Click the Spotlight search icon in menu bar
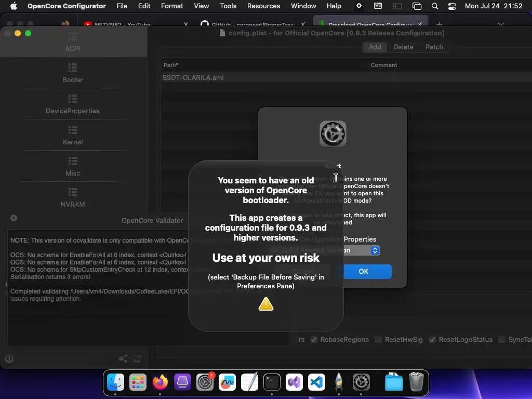The image size is (532, 399). [435, 6]
